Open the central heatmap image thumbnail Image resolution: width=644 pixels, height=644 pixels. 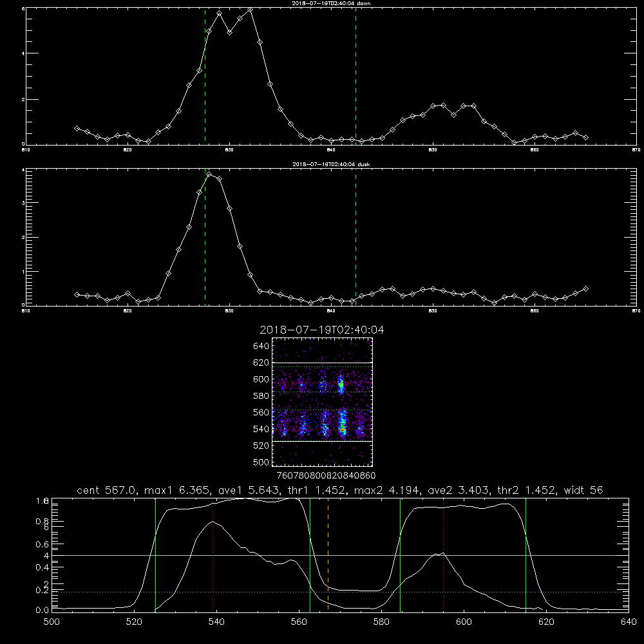(323, 402)
